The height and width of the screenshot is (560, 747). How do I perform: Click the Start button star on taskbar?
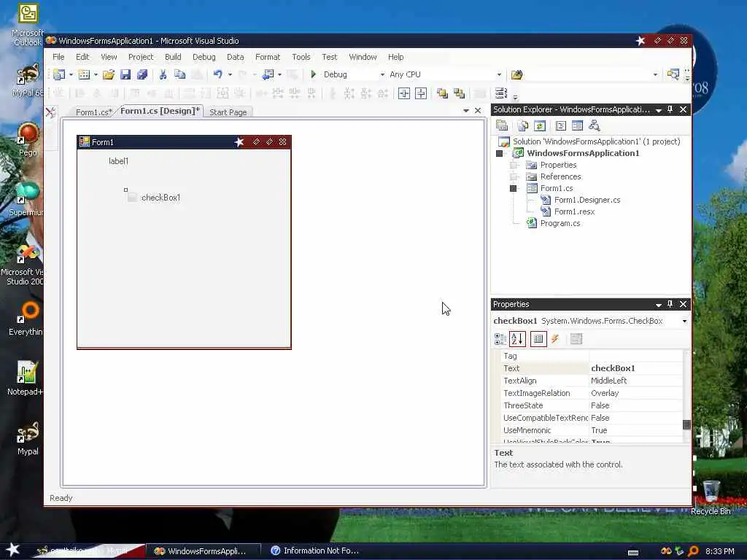tap(12, 550)
